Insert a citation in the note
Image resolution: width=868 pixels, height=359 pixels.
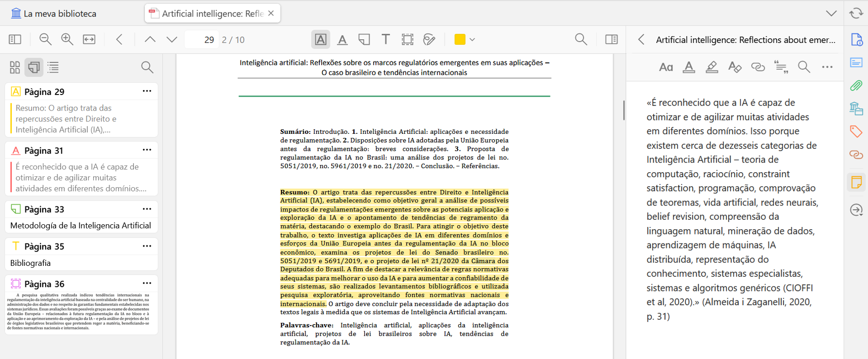[781, 67]
